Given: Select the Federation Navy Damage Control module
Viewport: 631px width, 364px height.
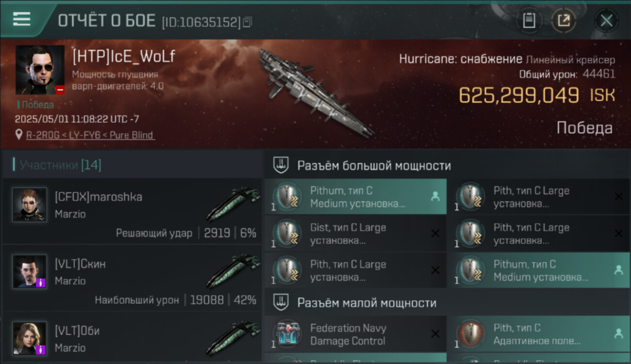Looking at the screenshot, I should (x=355, y=334).
